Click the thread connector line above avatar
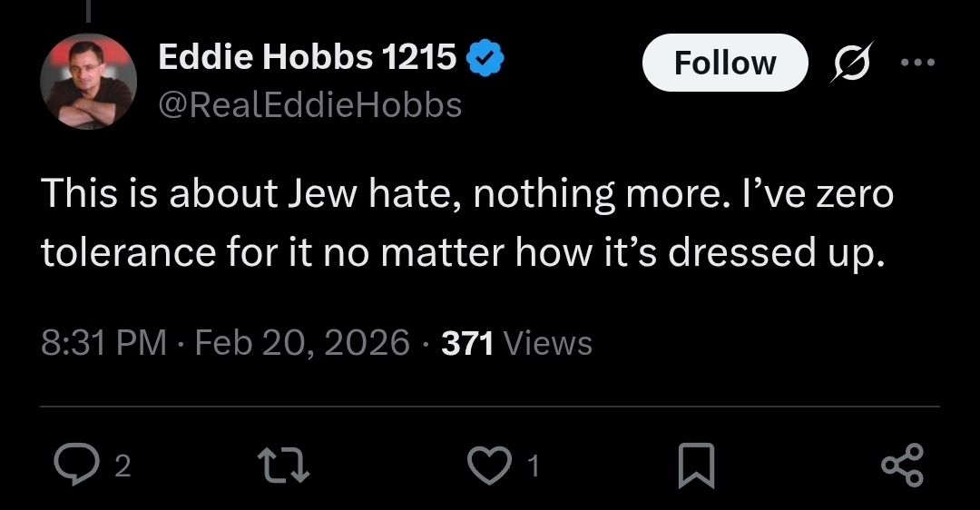 88,11
